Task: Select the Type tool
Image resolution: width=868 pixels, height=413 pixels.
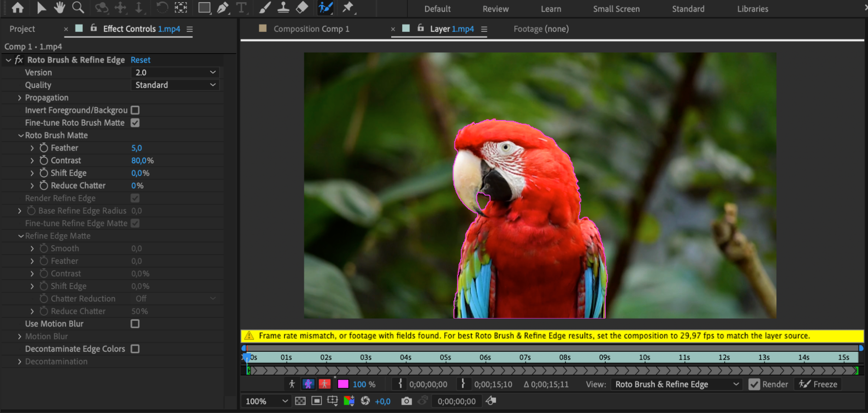Action: (241, 8)
